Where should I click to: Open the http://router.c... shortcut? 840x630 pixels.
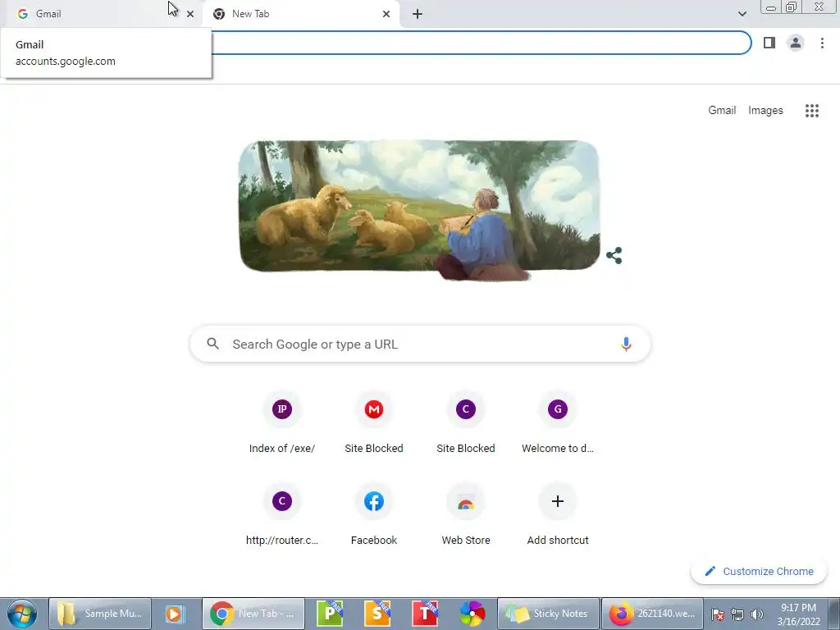coord(282,514)
